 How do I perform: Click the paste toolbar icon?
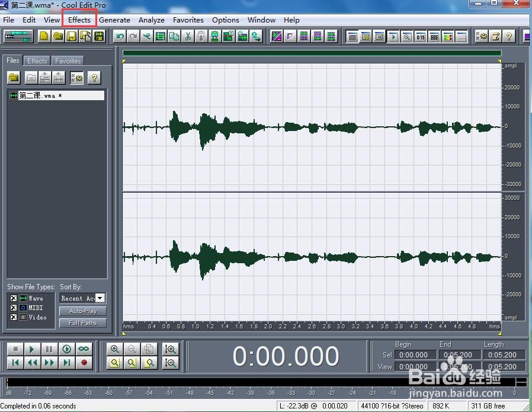point(201,36)
